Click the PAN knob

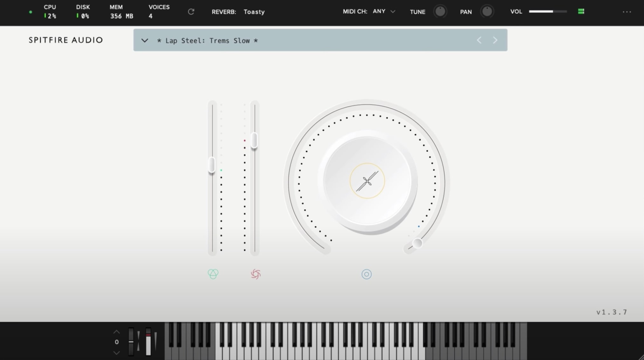click(487, 11)
